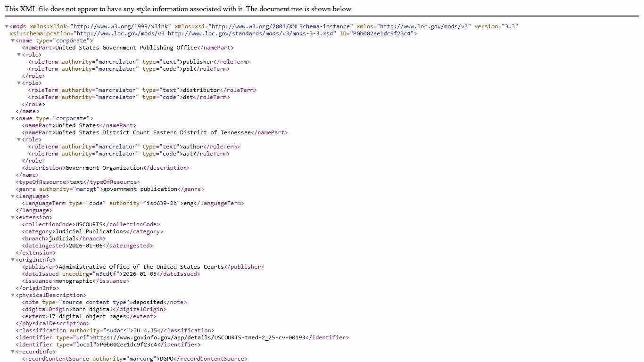Image resolution: width=644 pixels, height=362 pixels.
Task: Collapse the extension element
Action: pos(13,217)
